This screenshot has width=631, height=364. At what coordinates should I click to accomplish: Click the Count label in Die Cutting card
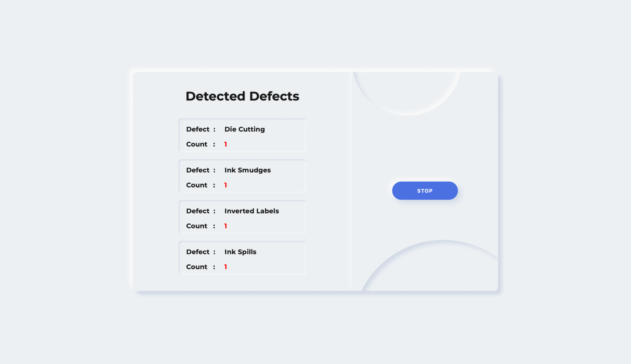point(197,144)
